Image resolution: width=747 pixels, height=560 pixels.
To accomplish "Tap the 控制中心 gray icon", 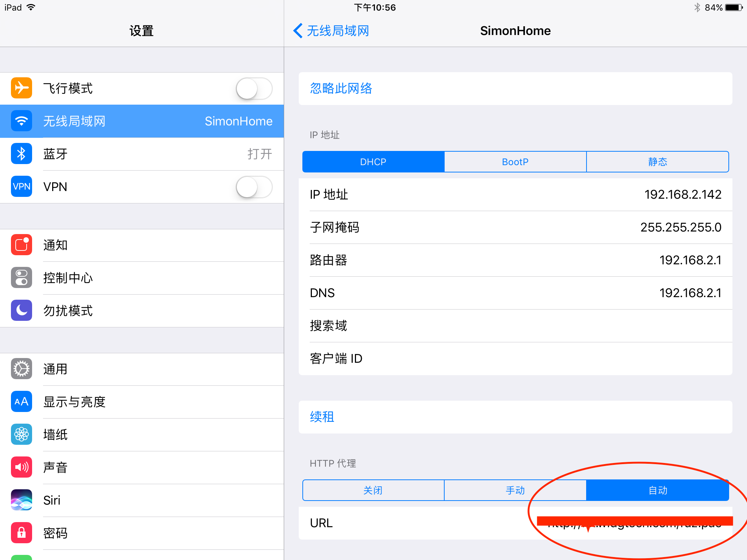I will tap(22, 278).
